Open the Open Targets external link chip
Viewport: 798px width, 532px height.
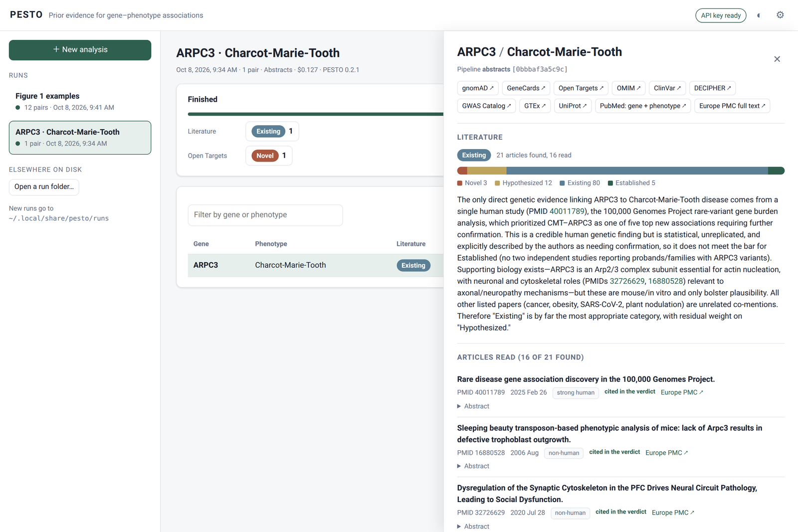coord(581,88)
